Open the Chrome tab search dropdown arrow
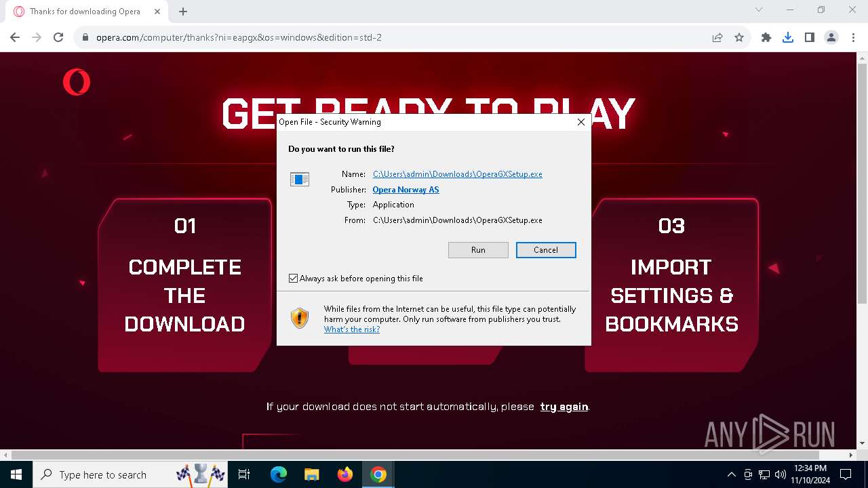Screen dimensions: 868x488 759,10
